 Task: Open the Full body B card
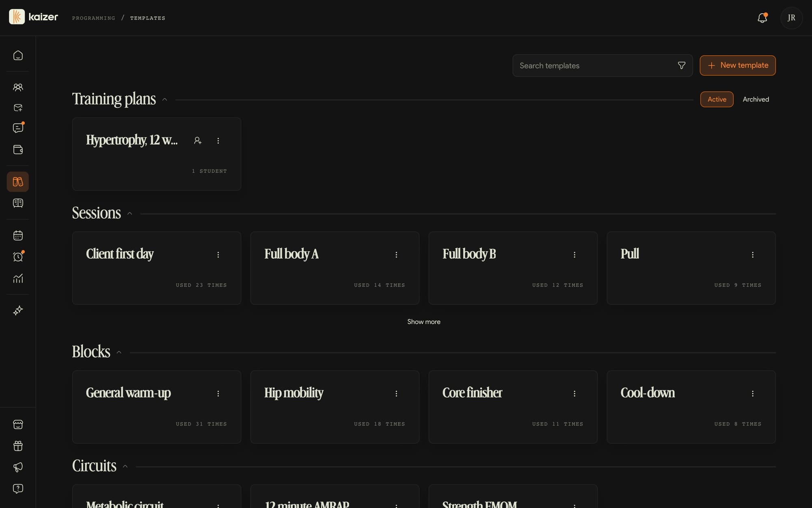point(513,268)
